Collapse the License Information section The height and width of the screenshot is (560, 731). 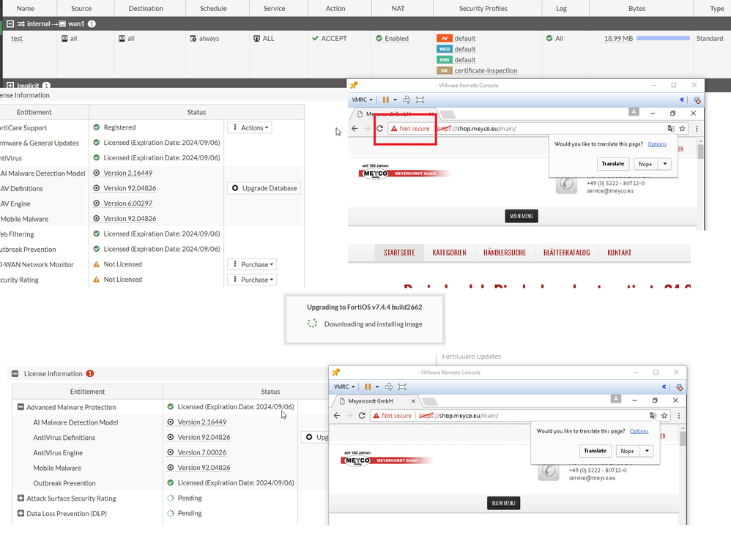click(15, 373)
